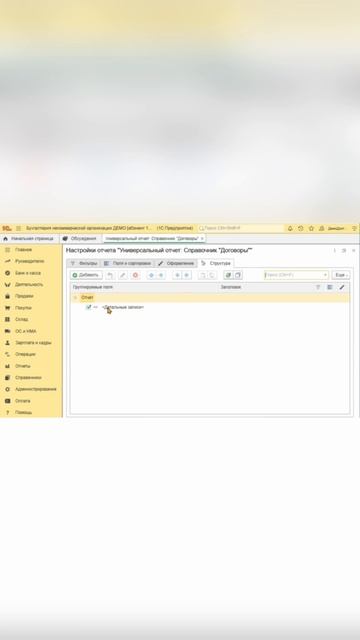This screenshot has width=360, height=640.
Task: Click the pencil column header icon
Action: coord(342,287)
